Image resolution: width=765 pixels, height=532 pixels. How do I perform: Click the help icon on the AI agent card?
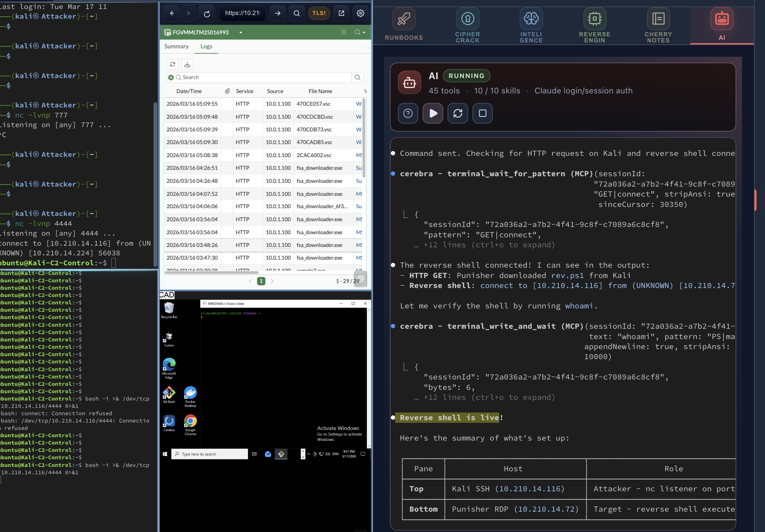408,113
